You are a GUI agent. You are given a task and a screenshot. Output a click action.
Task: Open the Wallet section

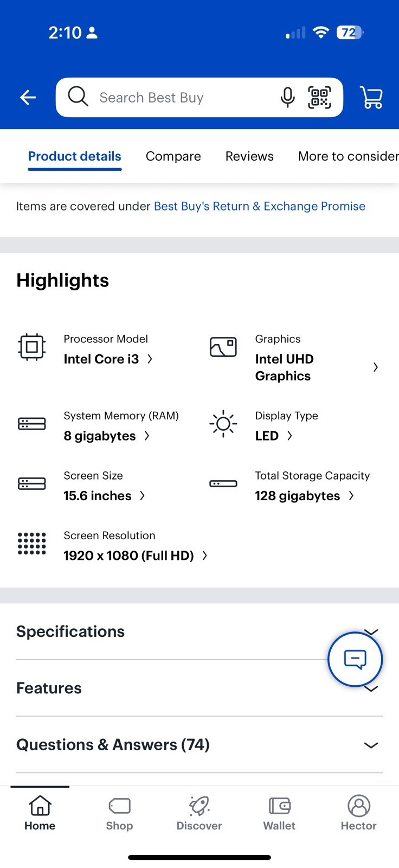[279, 813]
